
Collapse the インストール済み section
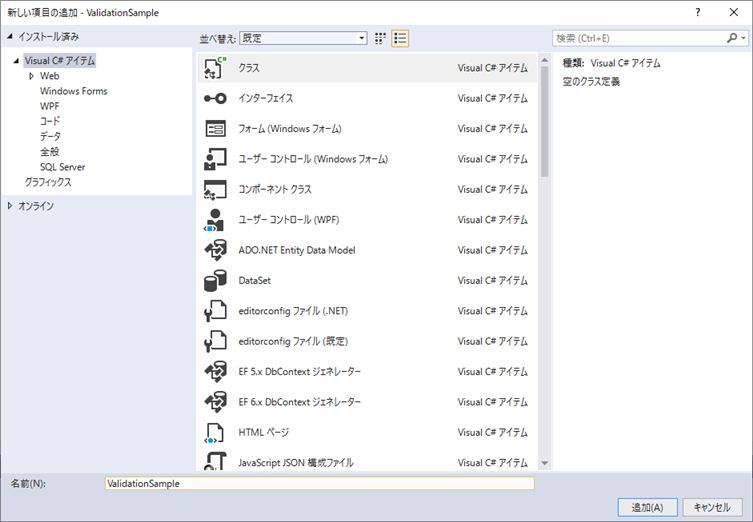[11, 37]
